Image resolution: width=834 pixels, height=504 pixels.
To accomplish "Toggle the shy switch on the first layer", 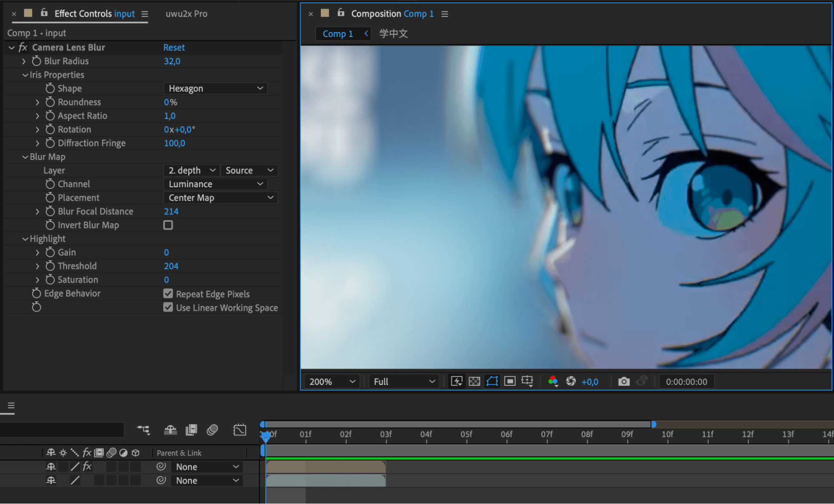I will pos(51,466).
